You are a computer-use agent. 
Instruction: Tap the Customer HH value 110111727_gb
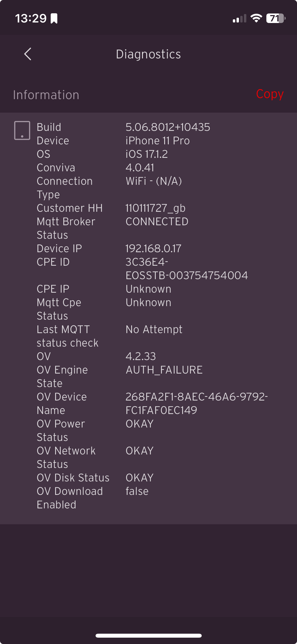(x=155, y=208)
